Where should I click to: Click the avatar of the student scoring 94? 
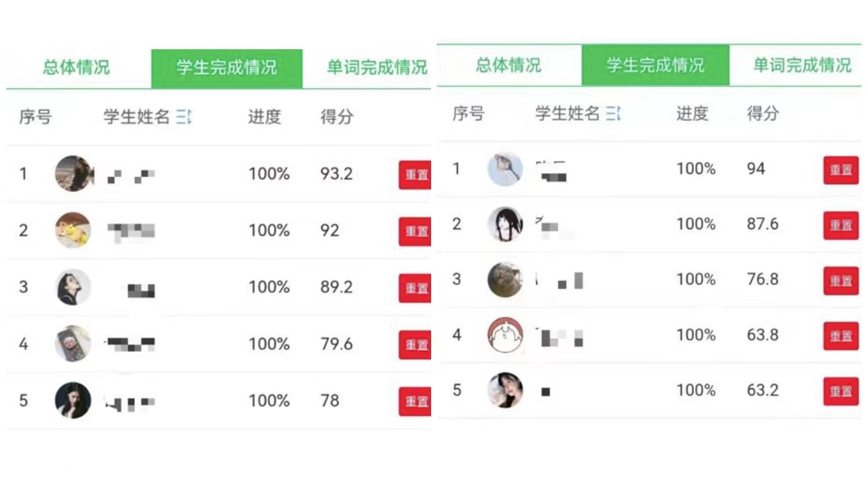tap(505, 169)
